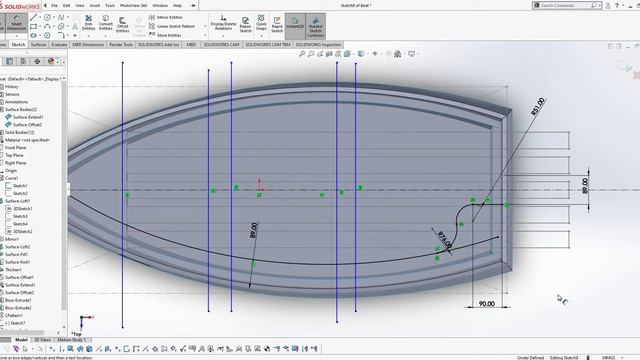The height and width of the screenshot is (360, 640).
Task: Open the Tools menu
Action: pyautogui.click(x=110, y=6)
